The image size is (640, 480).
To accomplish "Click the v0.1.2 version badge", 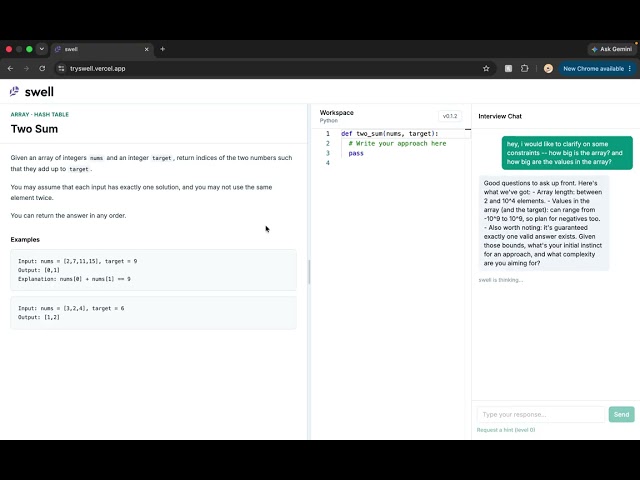I will pyautogui.click(x=450, y=116).
